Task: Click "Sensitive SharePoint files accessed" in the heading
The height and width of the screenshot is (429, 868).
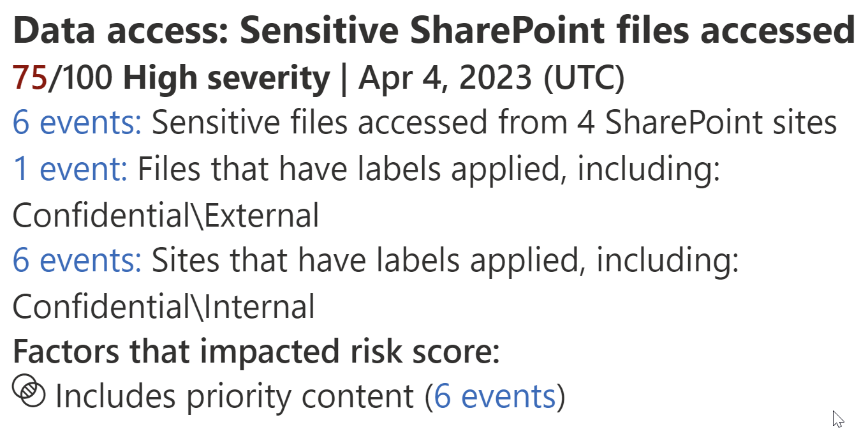Action: tap(547, 32)
